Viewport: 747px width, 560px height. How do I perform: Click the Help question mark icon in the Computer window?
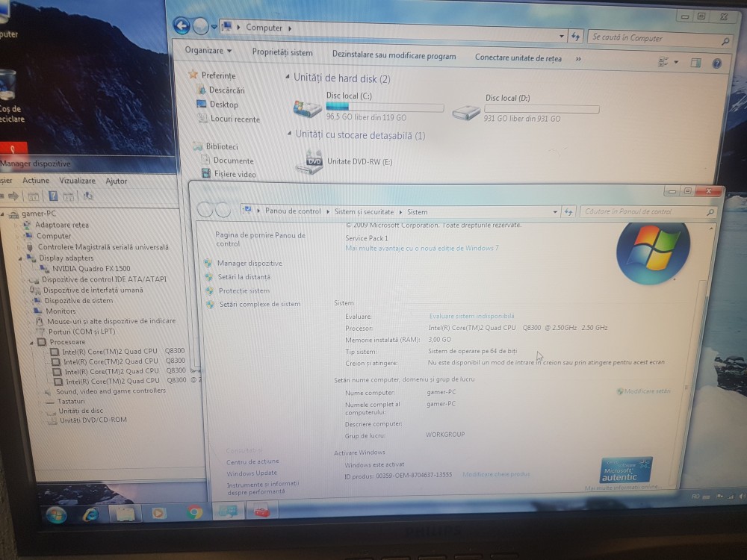(x=716, y=63)
